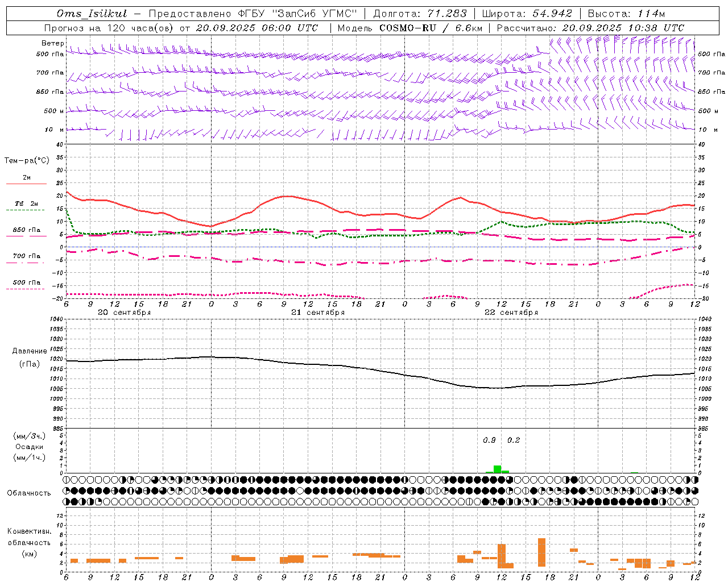Click the latitude value Широта: 54.942
The height and width of the screenshot is (582, 728).
(x=527, y=14)
